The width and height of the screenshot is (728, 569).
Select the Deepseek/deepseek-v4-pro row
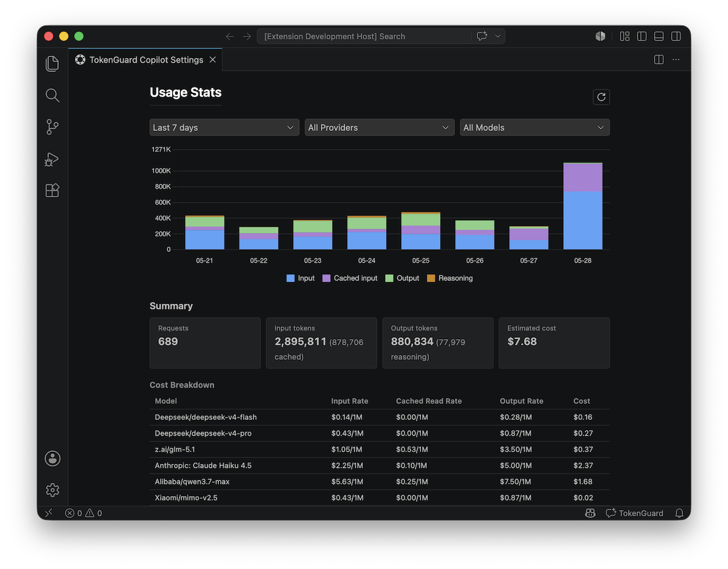380,433
